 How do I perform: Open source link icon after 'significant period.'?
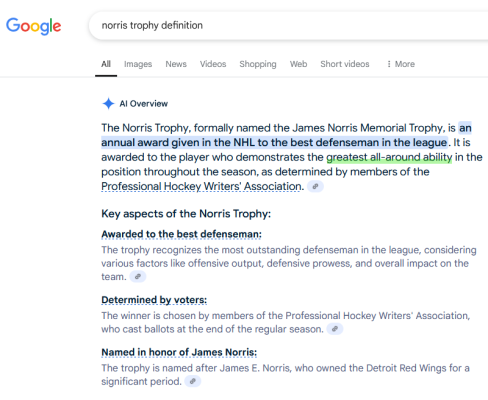click(193, 381)
